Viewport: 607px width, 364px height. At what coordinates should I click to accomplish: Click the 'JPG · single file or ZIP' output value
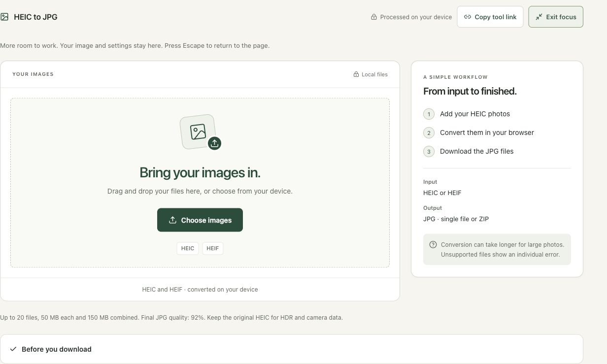456,219
